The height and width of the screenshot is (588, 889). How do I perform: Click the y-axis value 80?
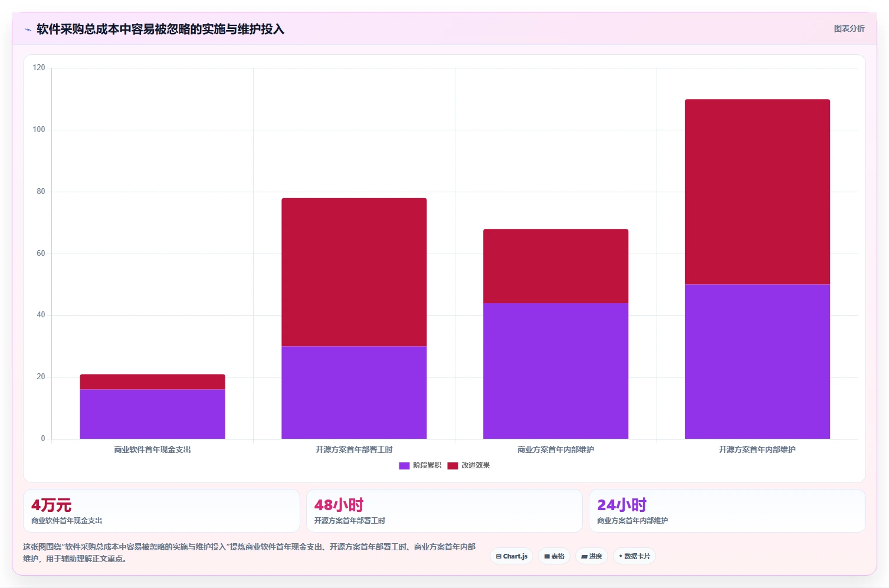41,192
